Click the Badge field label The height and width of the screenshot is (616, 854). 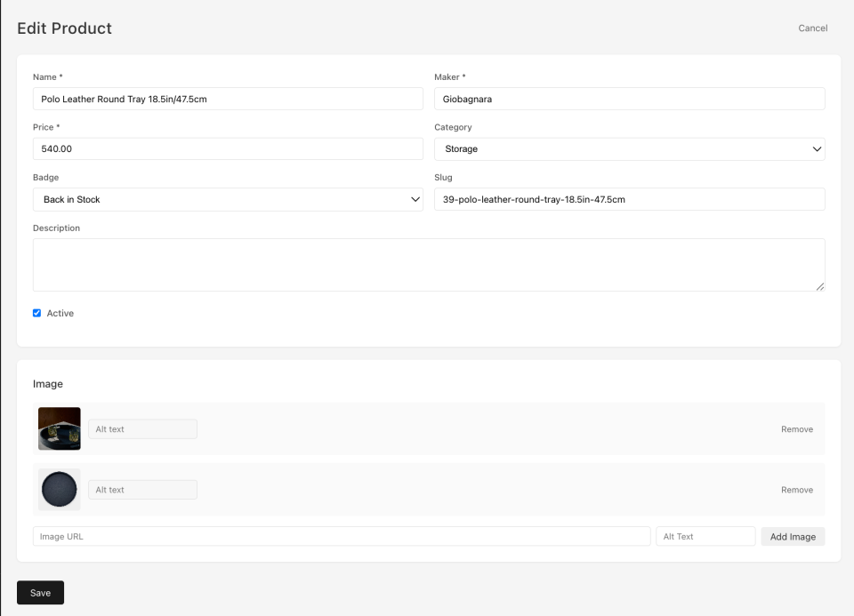tap(45, 178)
